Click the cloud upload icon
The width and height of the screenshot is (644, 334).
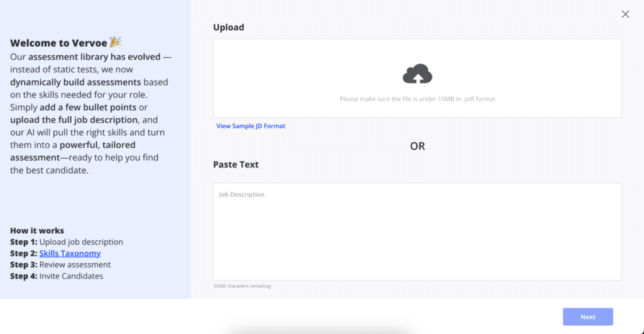pos(418,74)
